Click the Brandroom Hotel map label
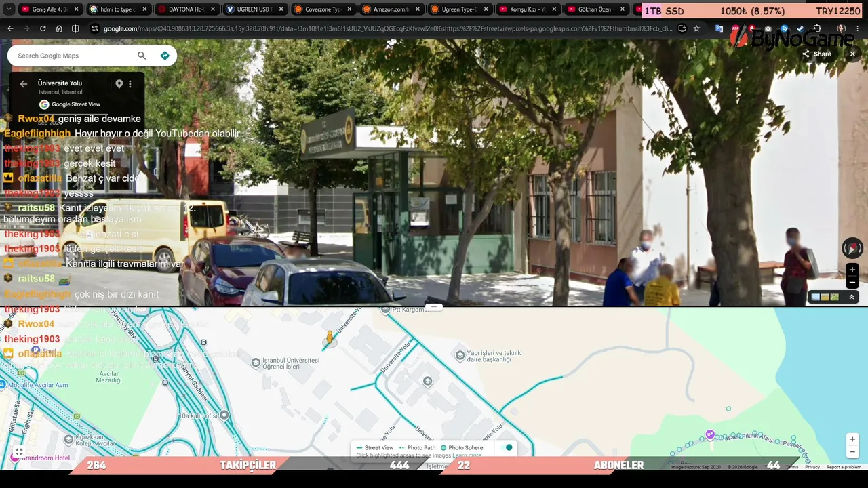 pyautogui.click(x=45, y=457)
